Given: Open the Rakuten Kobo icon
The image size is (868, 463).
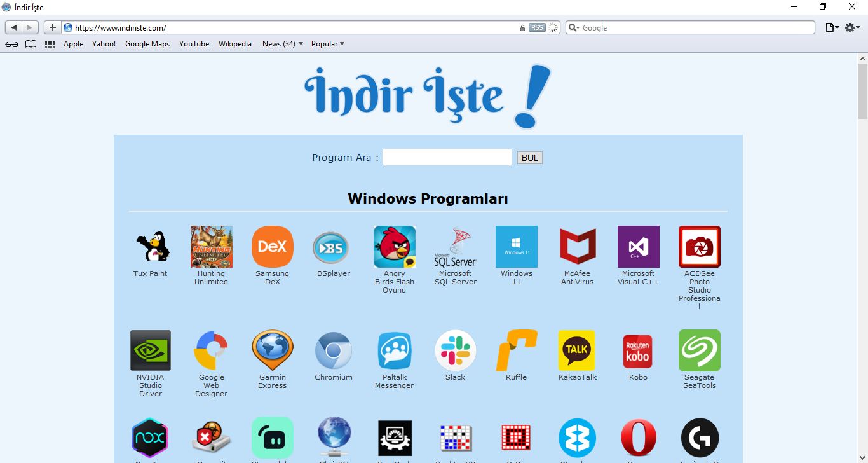Looking at the screenshot, I should tap(638, 351).
